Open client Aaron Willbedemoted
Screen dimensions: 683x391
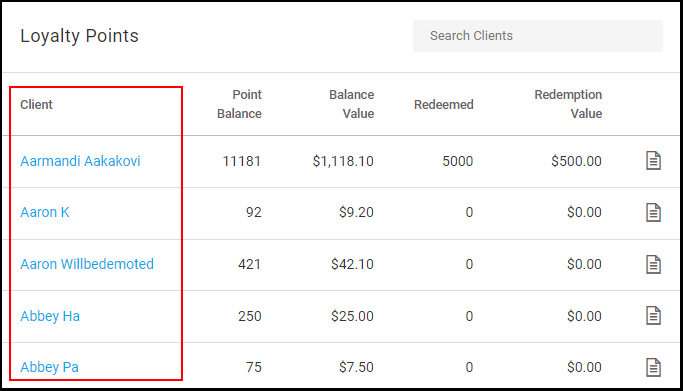pyautogui.click(x=87, y=264)
